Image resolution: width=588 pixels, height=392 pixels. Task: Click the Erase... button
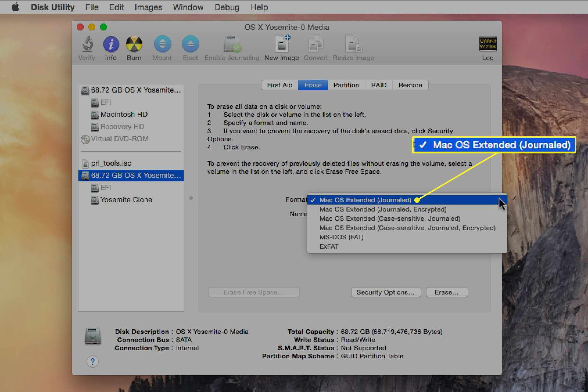point(447,292)
